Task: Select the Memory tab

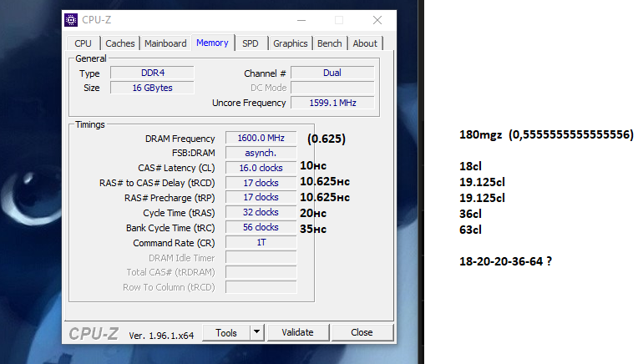Action: (212, 43)
